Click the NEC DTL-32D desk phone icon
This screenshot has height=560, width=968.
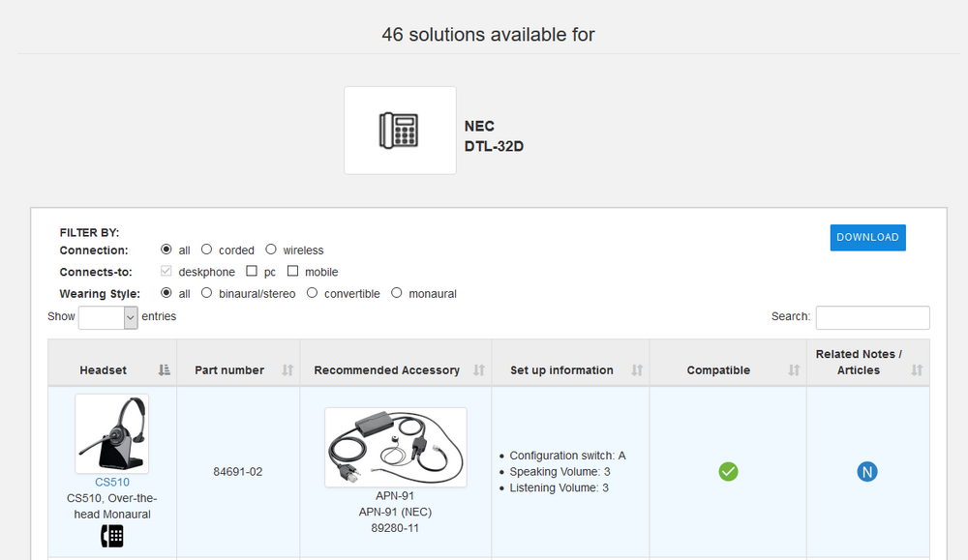tap(400, 131)
